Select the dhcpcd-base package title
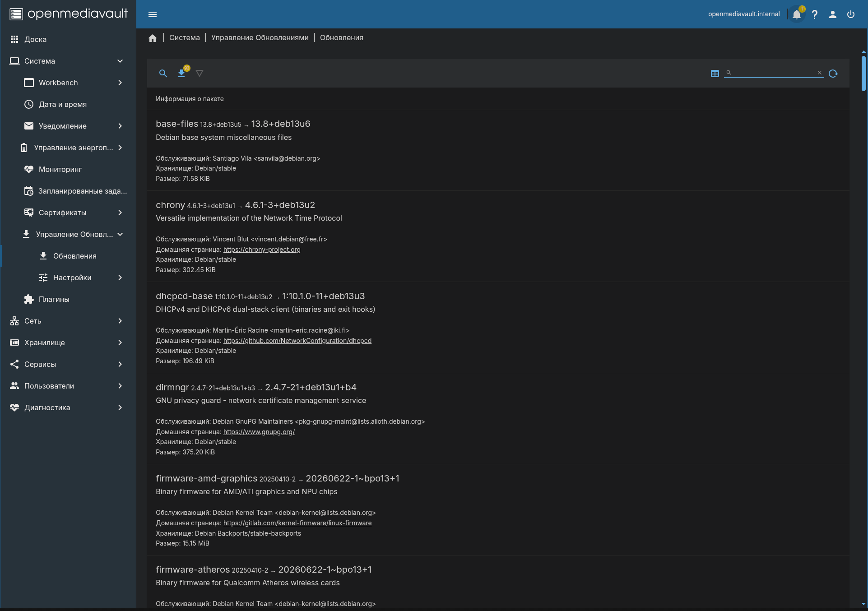 pyautogui.click(x=184, y=296)
